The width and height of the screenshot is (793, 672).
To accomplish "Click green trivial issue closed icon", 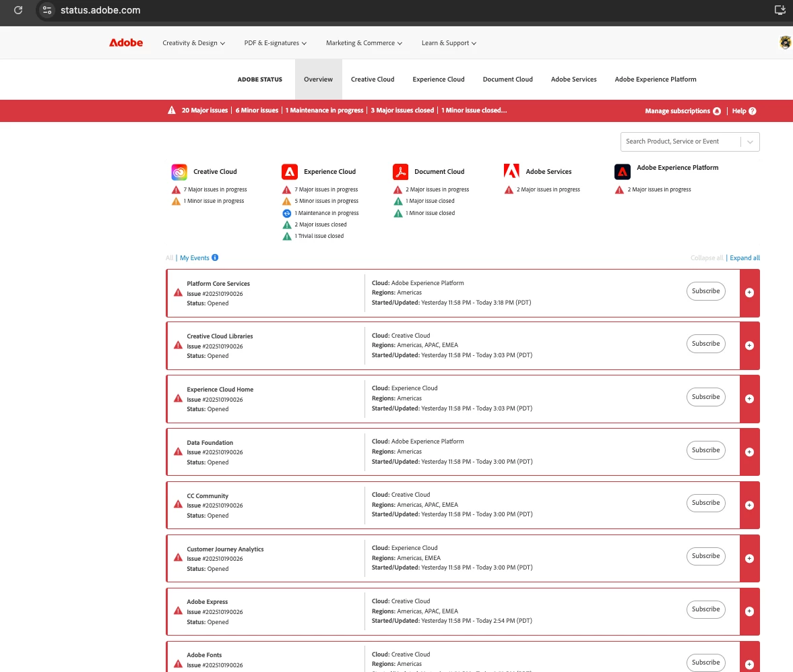I will [x=287, y=237].
